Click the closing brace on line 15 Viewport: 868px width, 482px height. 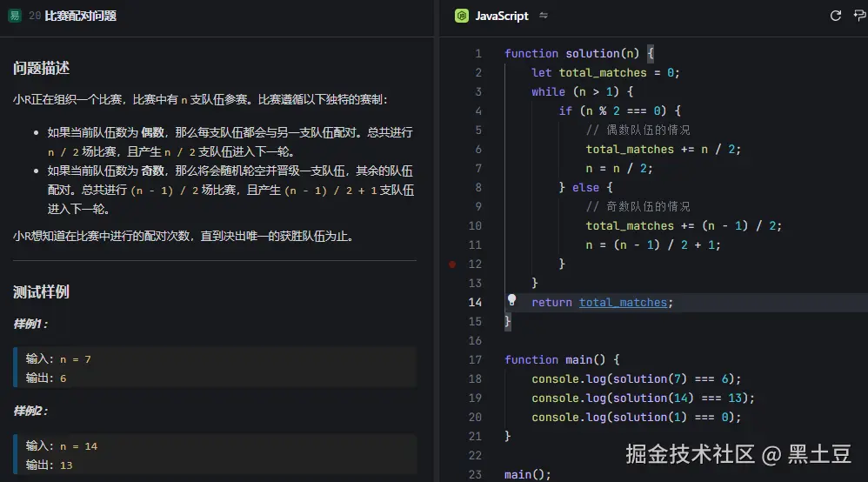coord(508,321)
